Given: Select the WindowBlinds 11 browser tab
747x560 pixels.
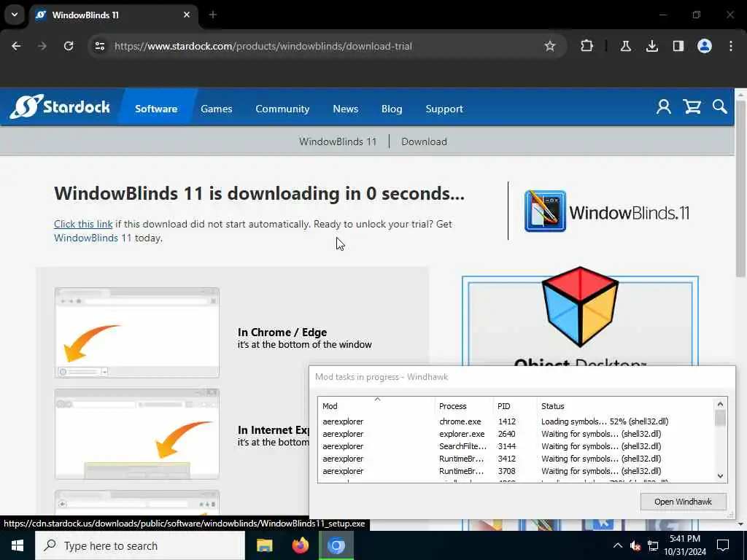Looking at the screenshot, I should [x=115, y=15].
